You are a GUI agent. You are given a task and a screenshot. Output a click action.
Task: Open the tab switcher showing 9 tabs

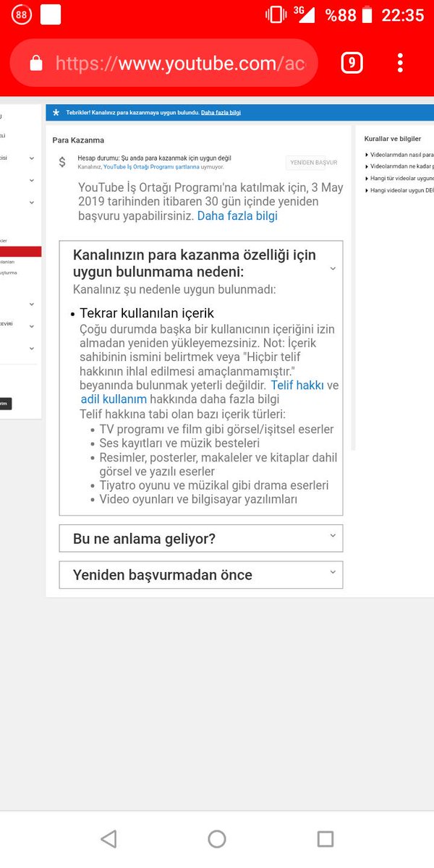(352, 63)
